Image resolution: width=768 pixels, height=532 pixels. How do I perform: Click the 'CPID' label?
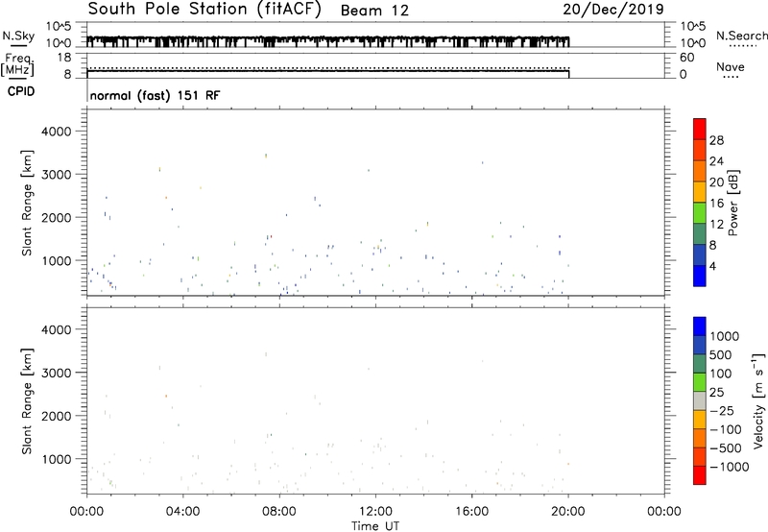[21, 91]
